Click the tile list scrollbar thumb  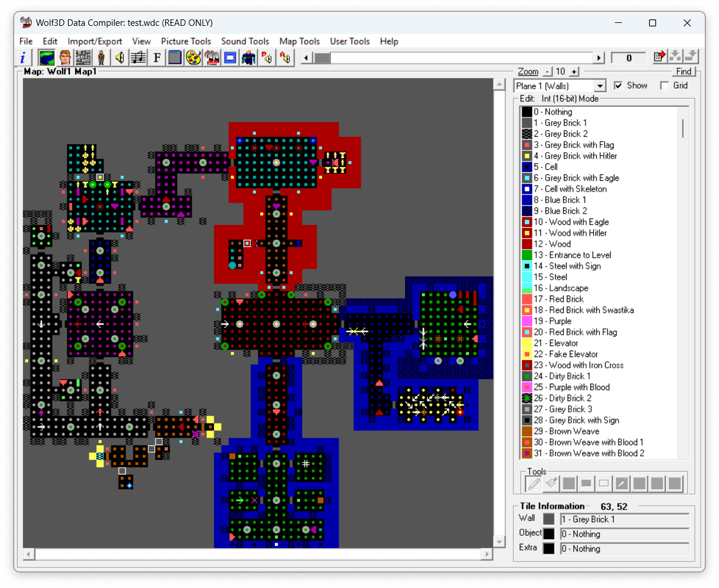(x=683, y=128)
